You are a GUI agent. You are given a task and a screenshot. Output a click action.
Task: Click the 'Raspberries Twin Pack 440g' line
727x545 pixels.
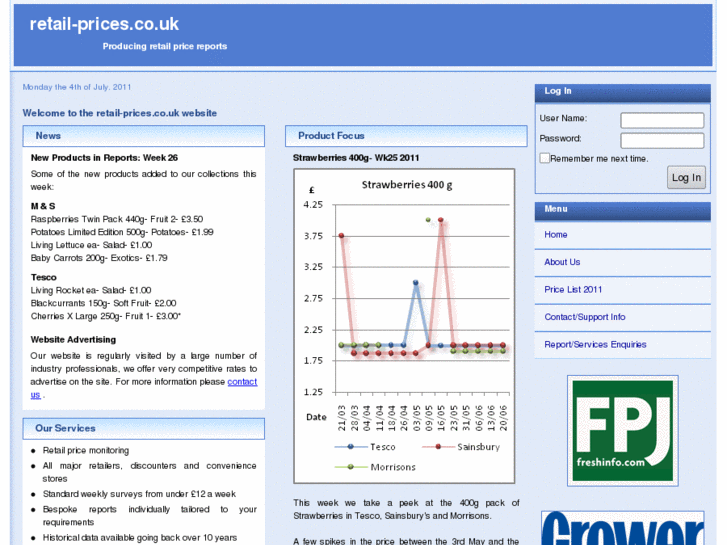point(117,219)
